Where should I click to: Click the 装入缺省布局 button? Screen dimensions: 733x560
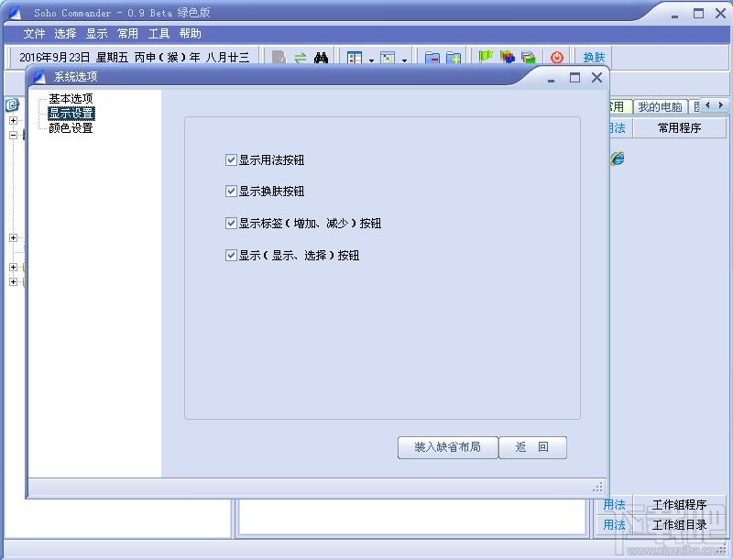pos(447,447)
